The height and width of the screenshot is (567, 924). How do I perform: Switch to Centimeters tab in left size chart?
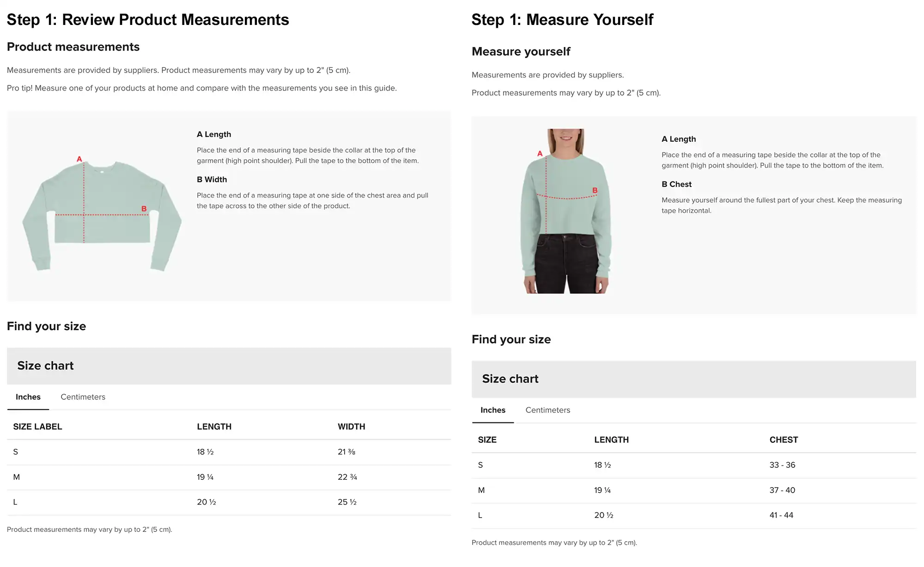(83, 397)
